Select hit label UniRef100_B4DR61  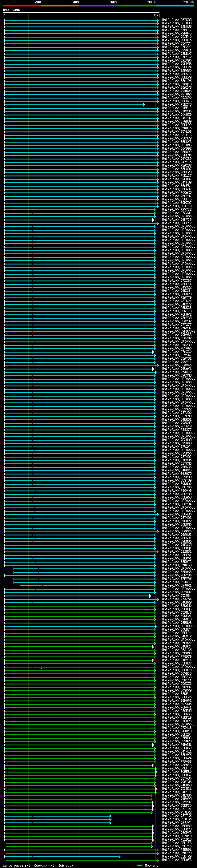[x=177, y=419]
